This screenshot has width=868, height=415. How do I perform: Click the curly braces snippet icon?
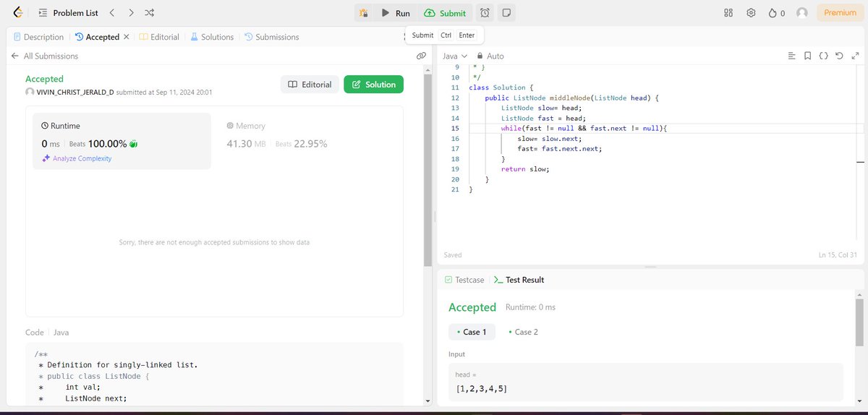pos(824,56)
